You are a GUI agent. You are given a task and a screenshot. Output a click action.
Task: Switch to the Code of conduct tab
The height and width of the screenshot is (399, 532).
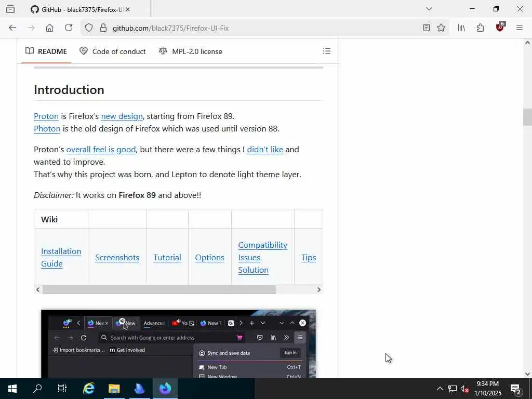(x=113, y=51)
